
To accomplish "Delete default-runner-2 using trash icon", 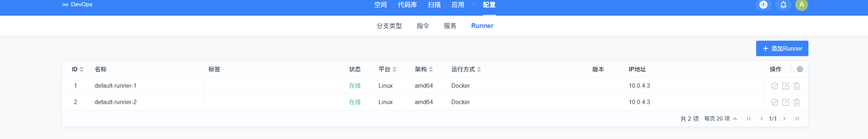I will [796, 102].
